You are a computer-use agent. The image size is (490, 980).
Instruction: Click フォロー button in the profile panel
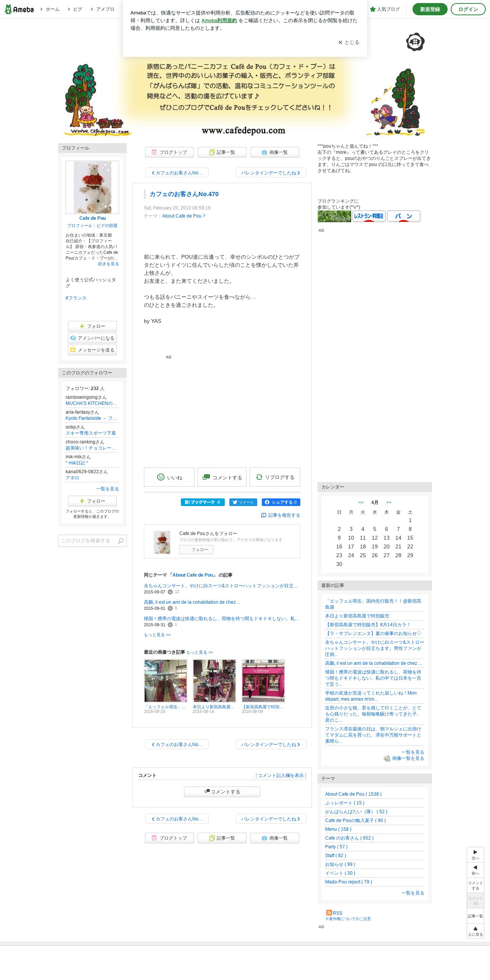[x=92, y=326]
